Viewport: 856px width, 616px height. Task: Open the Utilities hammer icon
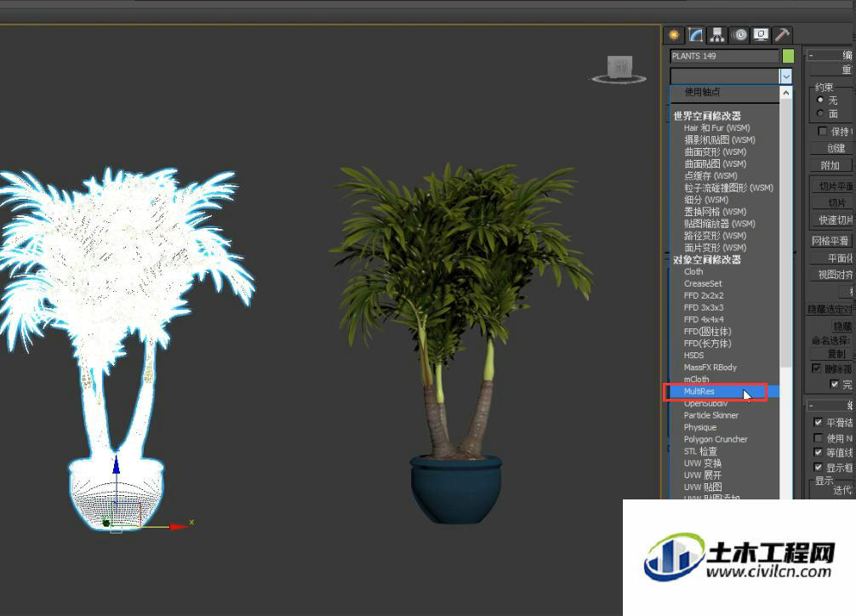coord(782,35)
